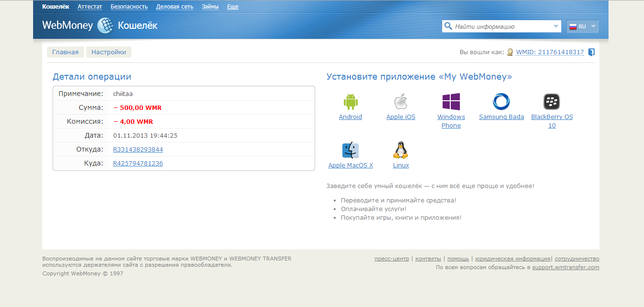Image resolution: width=644 pixels, height=307 pixels.
Task: Open the Деловая сеть menu item
Action: pyautogui.click(x=175, y=7)
